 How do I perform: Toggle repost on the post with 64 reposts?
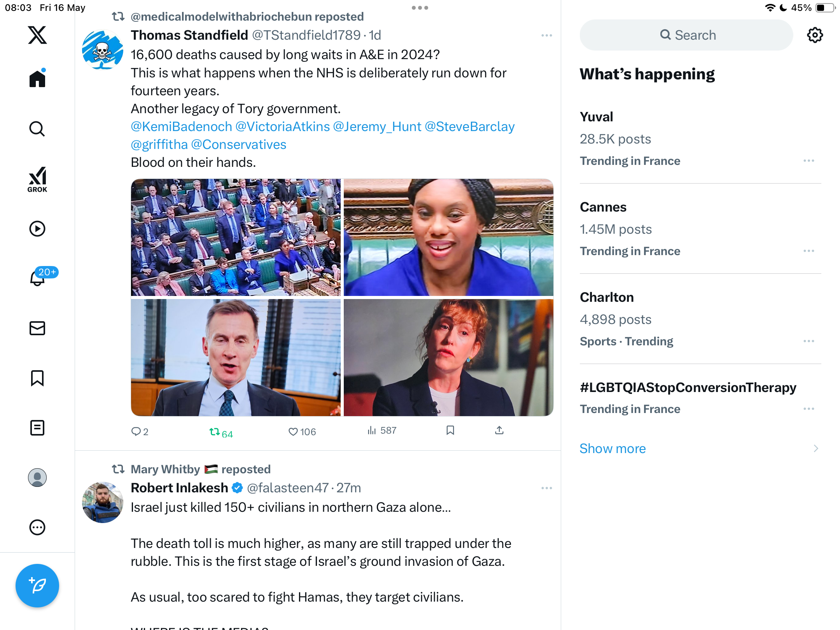221,432
